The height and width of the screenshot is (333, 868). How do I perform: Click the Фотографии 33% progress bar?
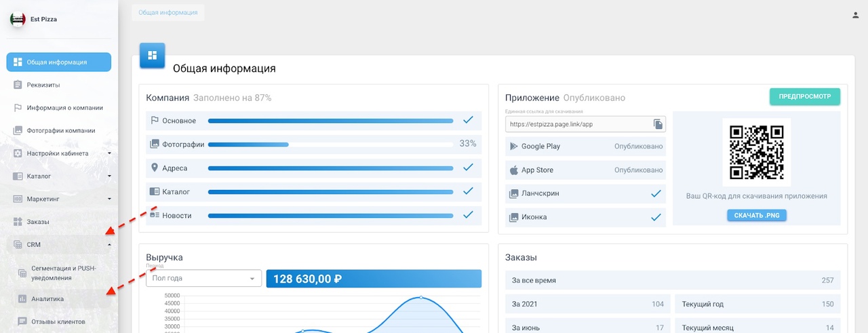click(x=330, y=144)
